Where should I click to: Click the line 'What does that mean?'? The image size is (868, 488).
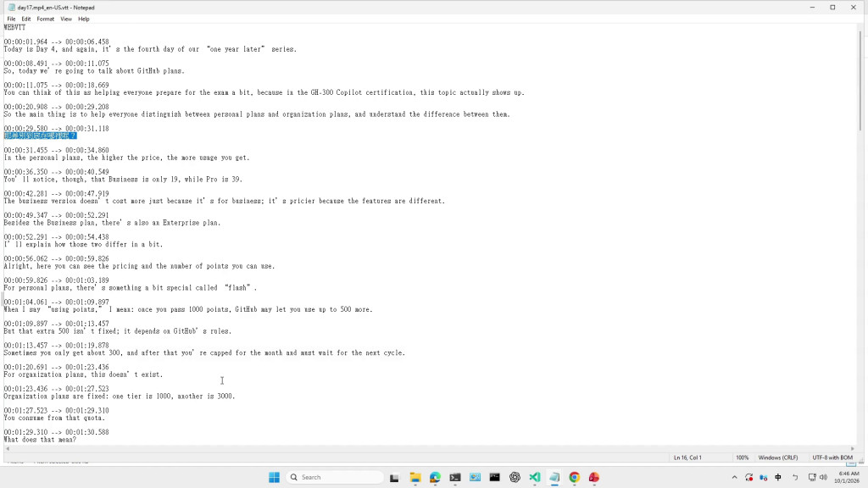(40, 440)
